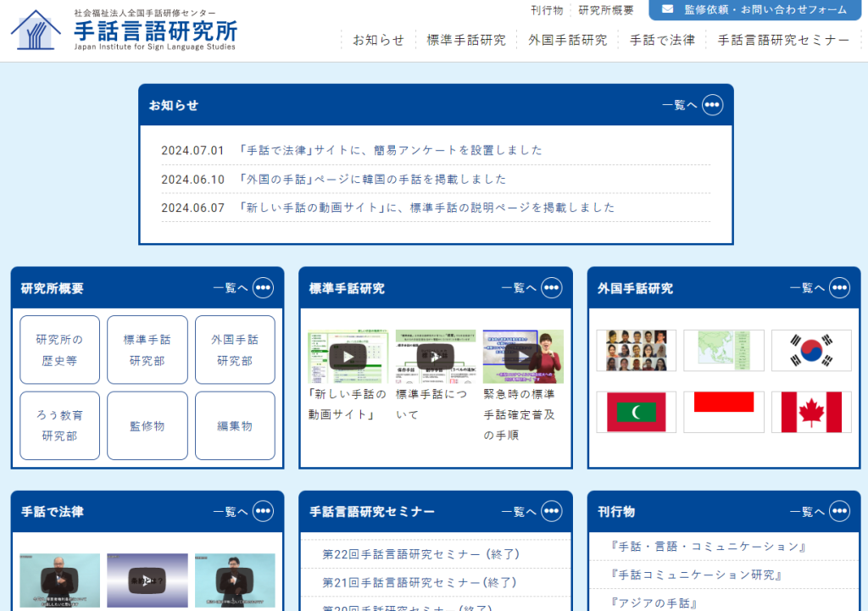
Task: Open the 外国手話研究 menu in the top navigation
Action: 567,40
